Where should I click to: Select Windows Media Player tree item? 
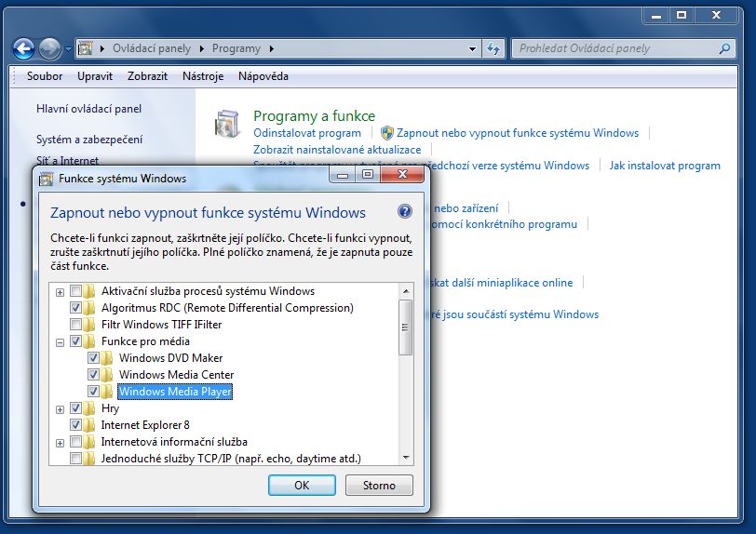(x=175, y=392)
